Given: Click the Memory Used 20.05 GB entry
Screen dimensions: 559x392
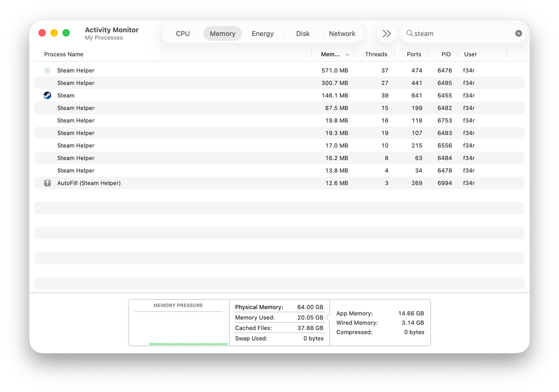Looking at the screenshot, I should 279,318.
